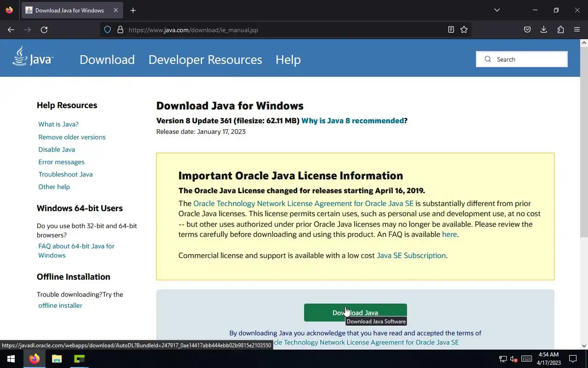The image size is (588, 368).
Task: Click the muted volume tray icon
Action: click(514, 359)
